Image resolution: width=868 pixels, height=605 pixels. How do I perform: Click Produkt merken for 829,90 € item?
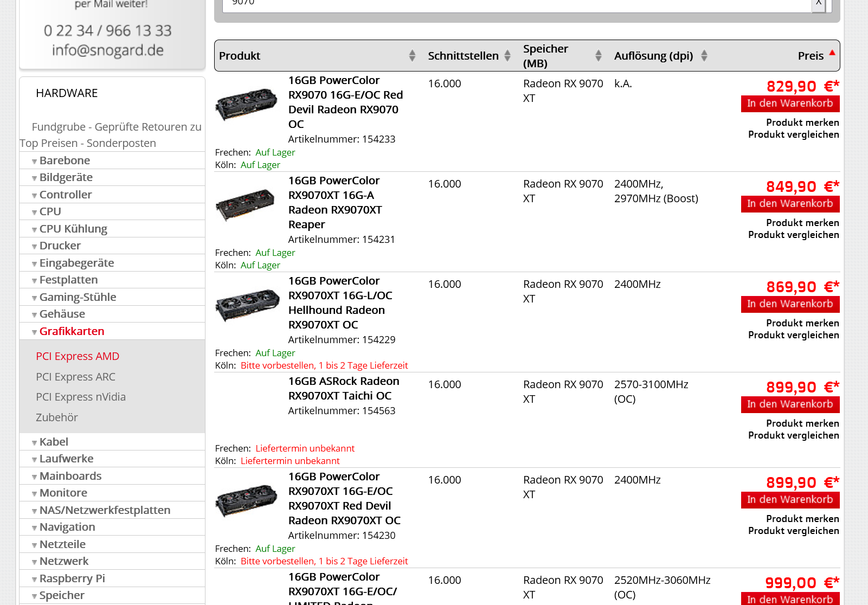point(802,123)
